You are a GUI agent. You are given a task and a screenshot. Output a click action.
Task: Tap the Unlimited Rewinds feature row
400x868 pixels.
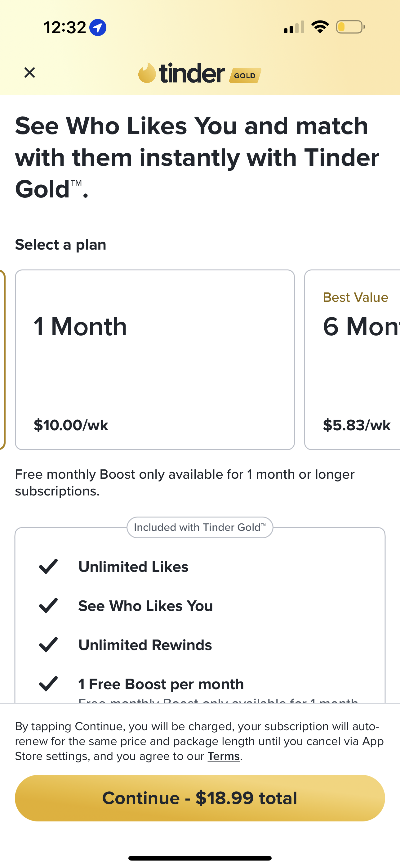(145, 645)
